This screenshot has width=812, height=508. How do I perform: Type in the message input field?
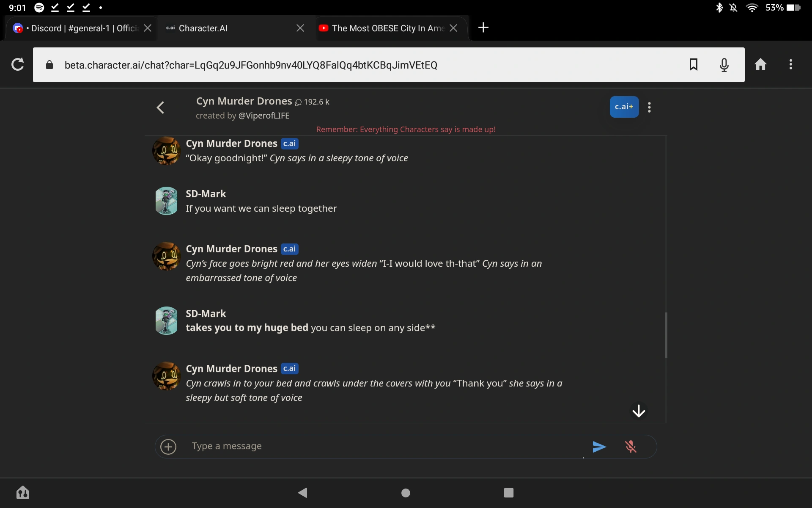381,446
